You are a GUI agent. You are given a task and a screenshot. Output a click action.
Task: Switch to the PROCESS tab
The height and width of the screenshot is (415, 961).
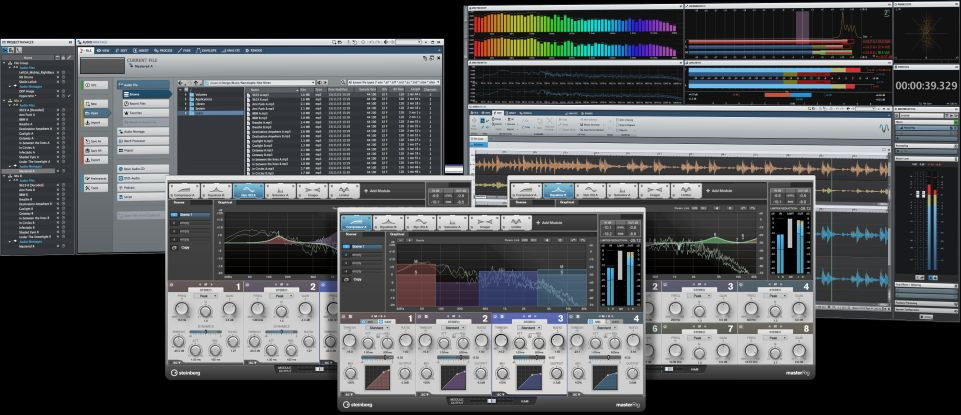point(163,50)
